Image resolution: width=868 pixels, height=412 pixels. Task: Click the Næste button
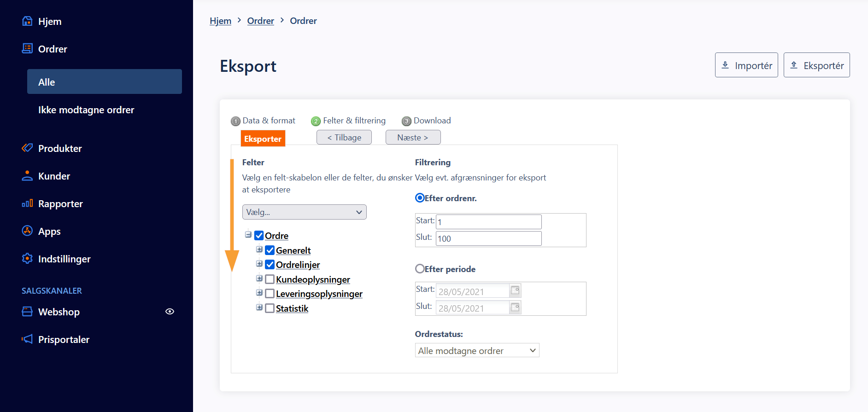[x=413, y=137]
